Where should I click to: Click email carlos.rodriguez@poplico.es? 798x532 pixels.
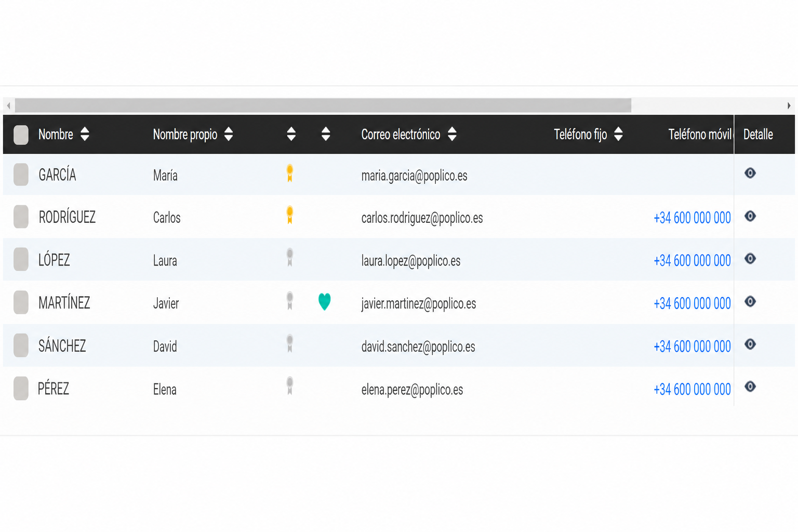[422, 218]
